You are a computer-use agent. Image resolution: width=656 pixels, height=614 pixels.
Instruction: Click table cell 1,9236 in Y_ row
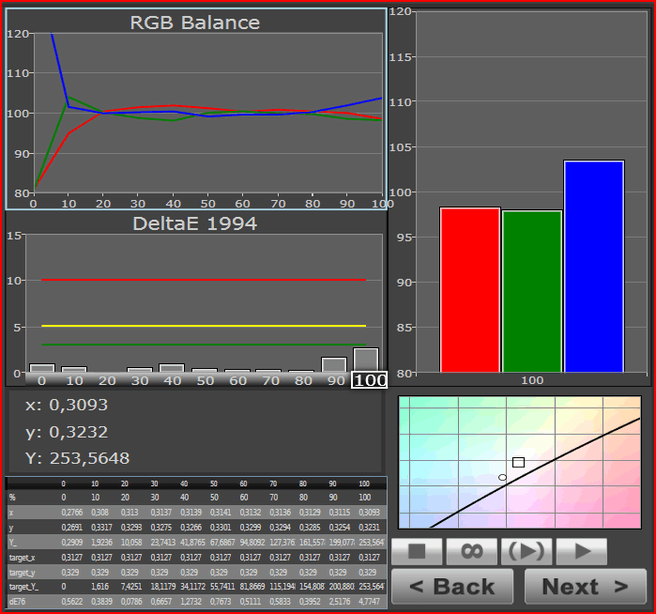point(102,542)
